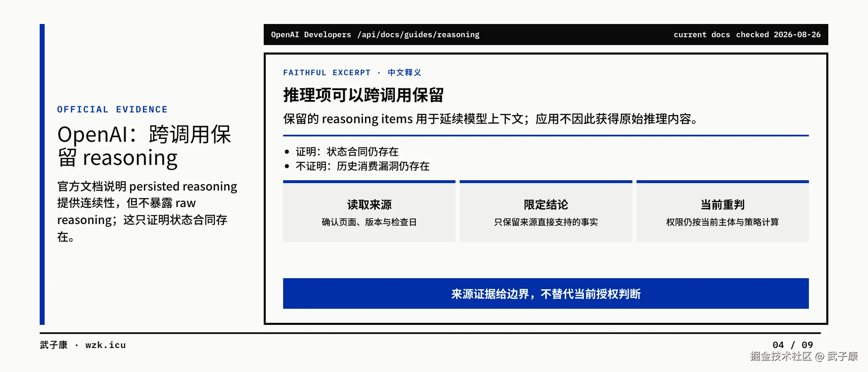Click the blue banner '来源证据给边界，不替代当前授权判断'
The width and height of the screenshot is (868, 372).
(546, 293)
